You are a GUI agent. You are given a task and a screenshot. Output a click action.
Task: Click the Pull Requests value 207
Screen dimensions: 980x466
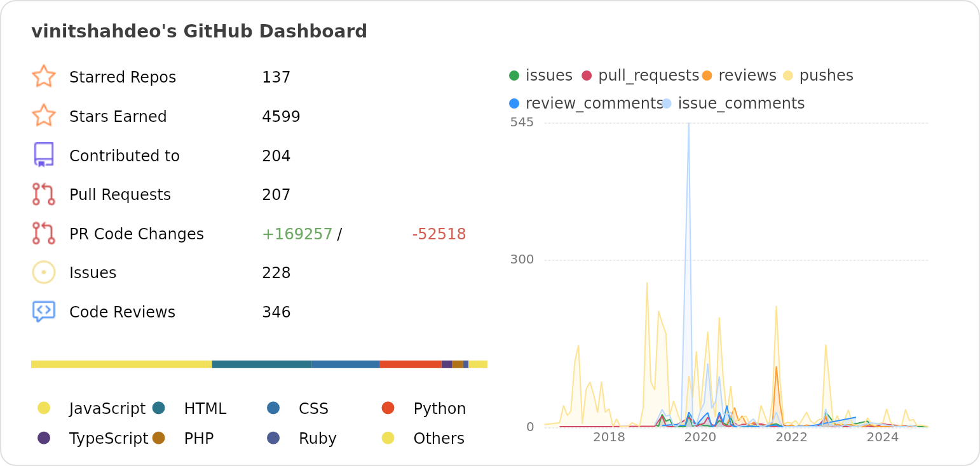coord(276,195)
